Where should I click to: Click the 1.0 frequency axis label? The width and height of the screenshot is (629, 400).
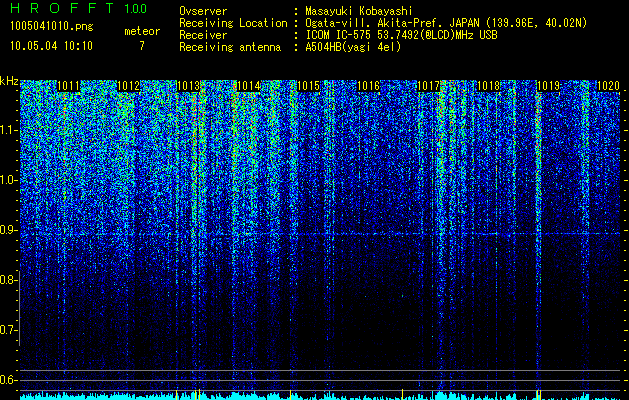pos(8,180)
